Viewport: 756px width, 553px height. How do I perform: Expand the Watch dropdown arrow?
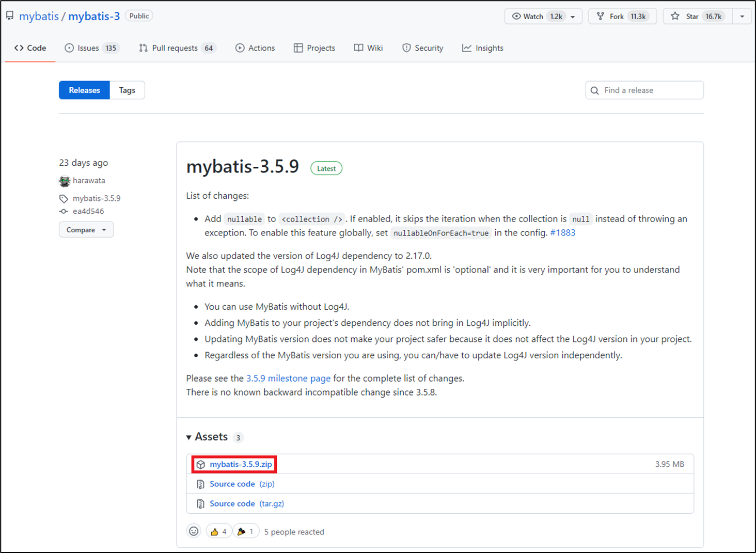tap(573, 17)
